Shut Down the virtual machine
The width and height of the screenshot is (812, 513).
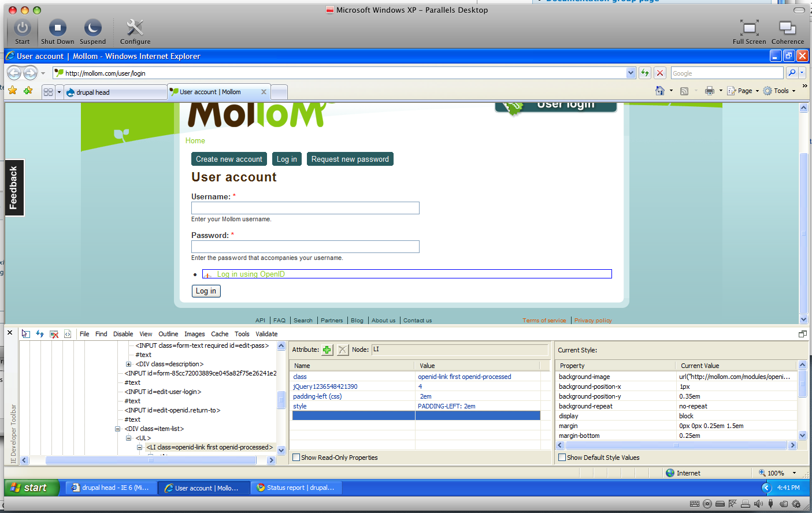point(57,31)
